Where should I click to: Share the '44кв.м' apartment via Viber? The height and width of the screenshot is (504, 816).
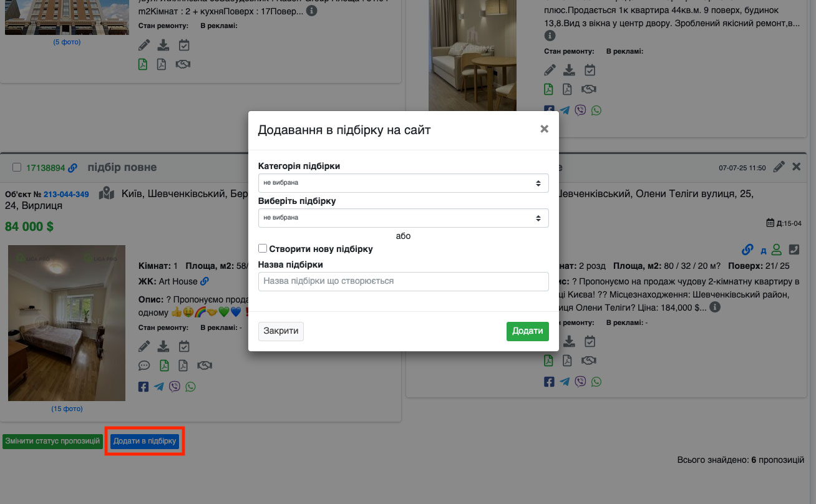pyautogui.click(x=580, y=110)
